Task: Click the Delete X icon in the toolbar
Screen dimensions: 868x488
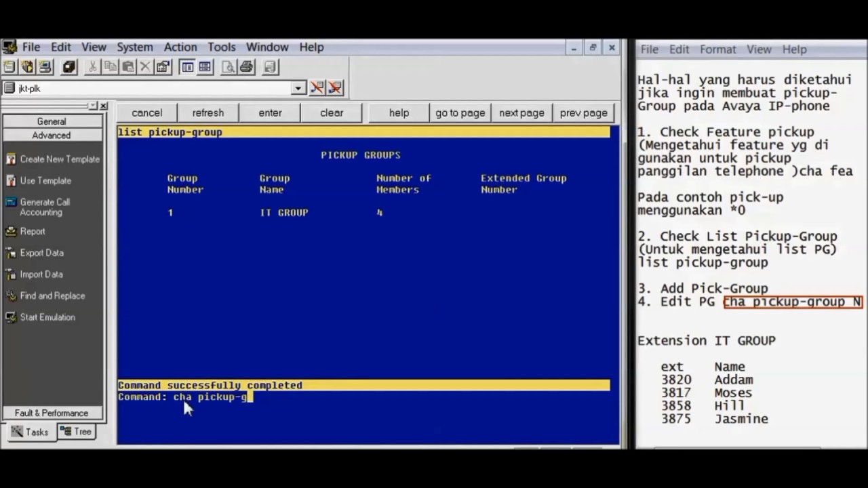Action: point(145,66)
